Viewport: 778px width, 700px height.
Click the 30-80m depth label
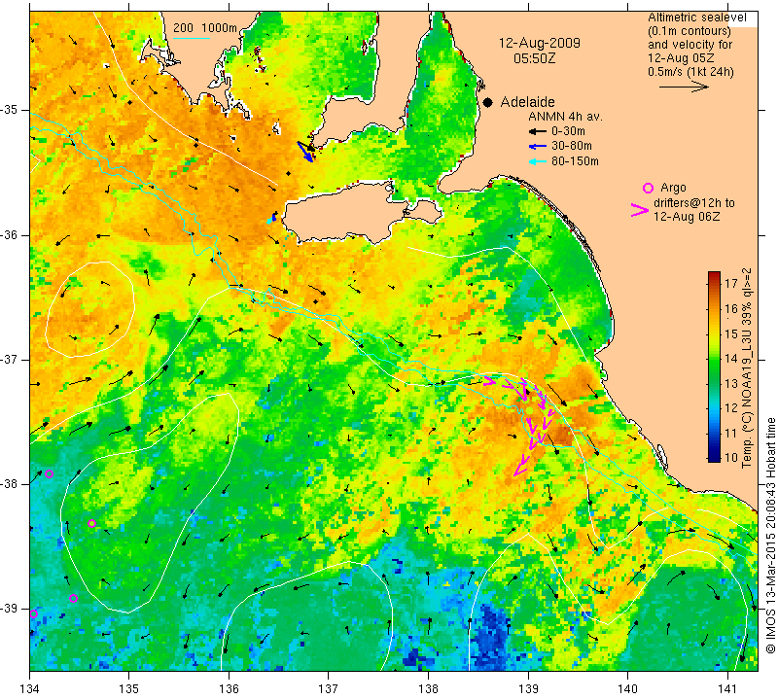click(x=572, y=146)
